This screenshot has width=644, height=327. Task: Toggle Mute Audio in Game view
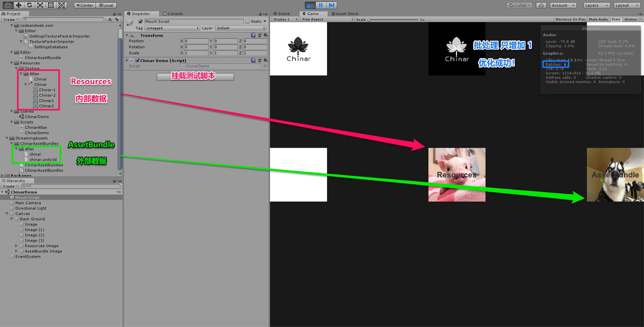pyautogui.click(x=598, y=19)
